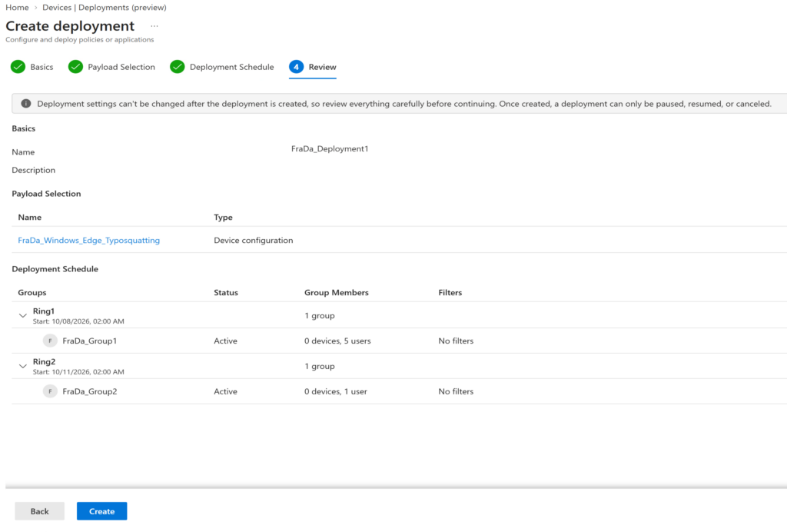Click the Create button
The image size is (787, 532).
102,511
